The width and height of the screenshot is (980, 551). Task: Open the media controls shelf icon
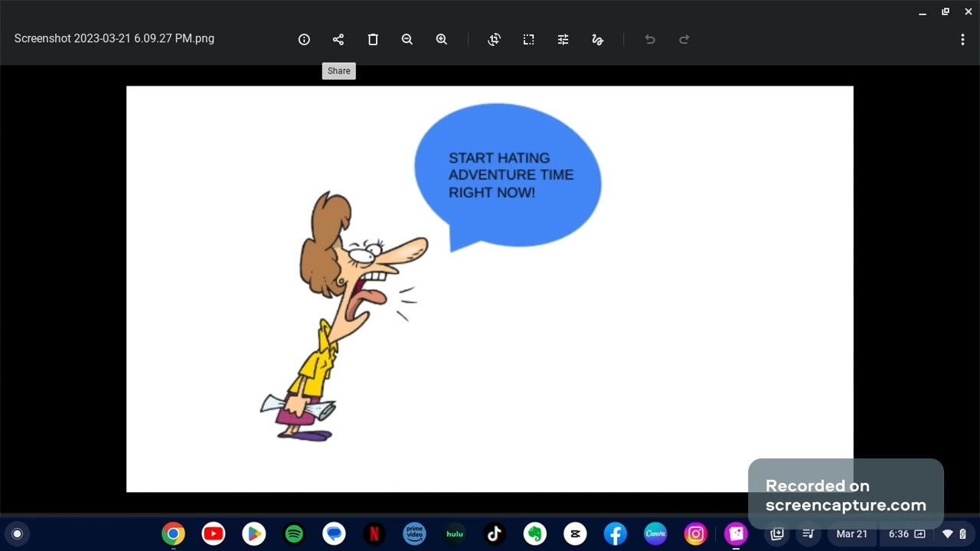808,534
